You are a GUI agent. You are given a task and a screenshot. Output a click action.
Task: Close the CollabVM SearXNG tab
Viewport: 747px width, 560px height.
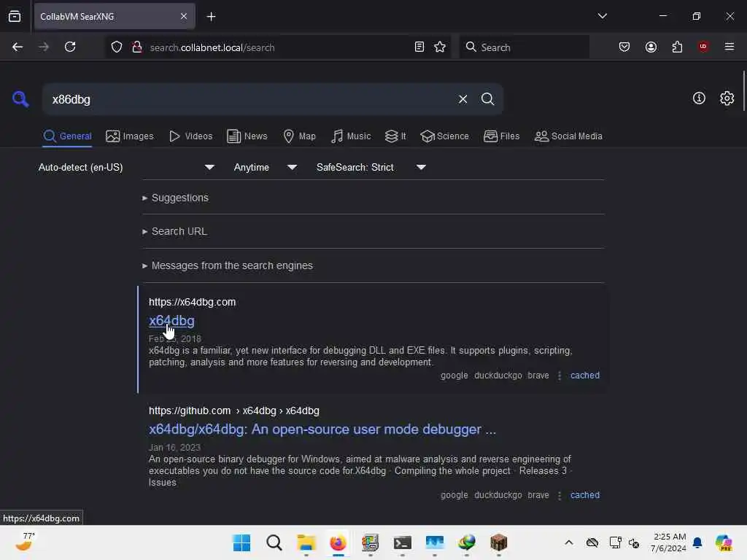[x=184, y=17]
